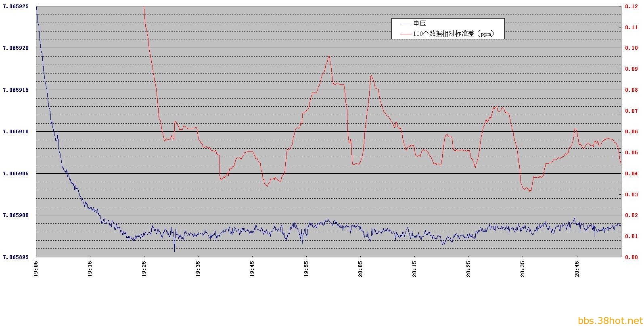Click the right axis value 0.11
The image size is (644, 326).
point(631,27)
